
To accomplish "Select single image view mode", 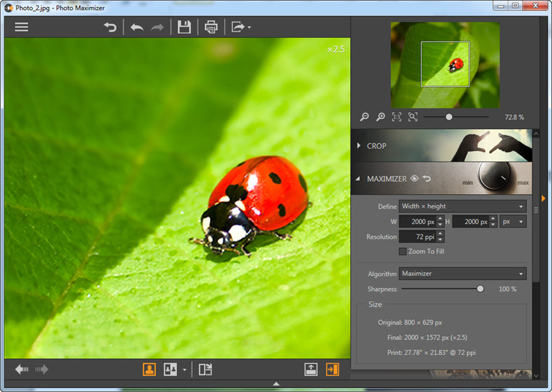I will 149,369.
